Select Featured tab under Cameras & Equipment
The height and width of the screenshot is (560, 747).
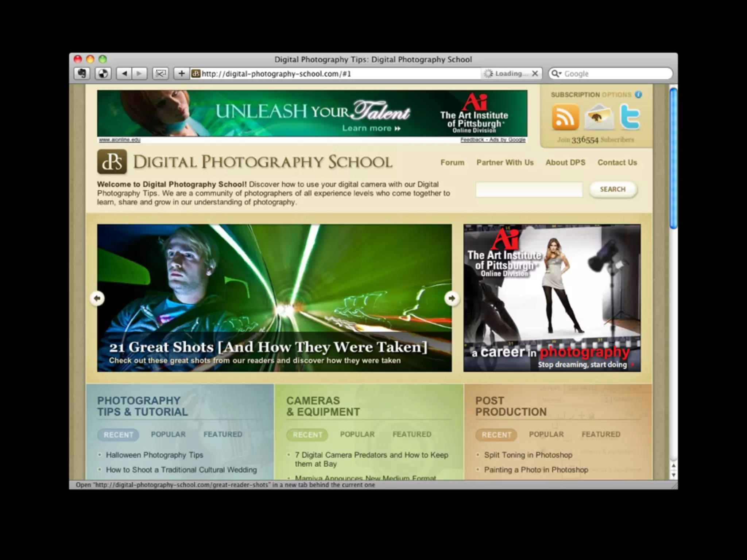(412, 434)
